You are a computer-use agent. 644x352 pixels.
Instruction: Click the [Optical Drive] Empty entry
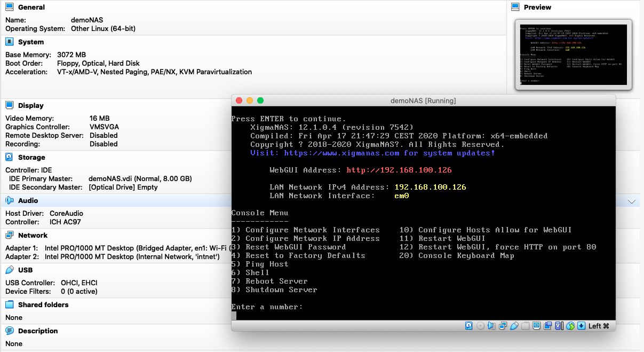point(123,187)
